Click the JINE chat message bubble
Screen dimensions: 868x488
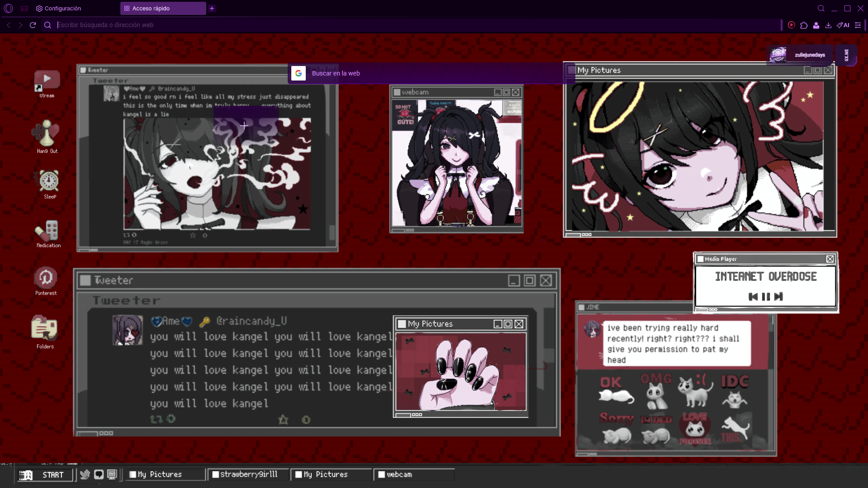(x=677, y=344)
